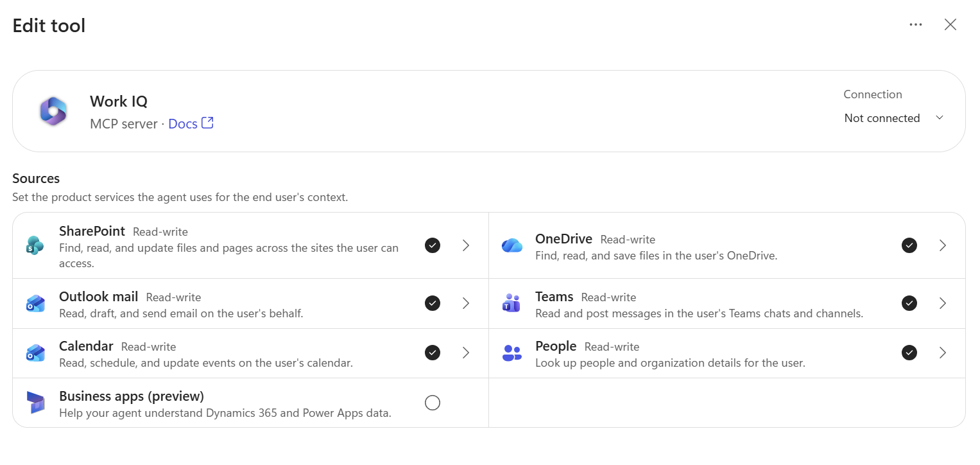Click the Teams icon

pos(511,303)
